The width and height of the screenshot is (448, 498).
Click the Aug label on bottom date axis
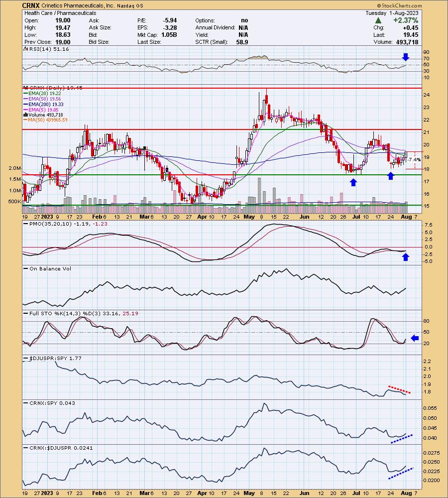point(406,493)
